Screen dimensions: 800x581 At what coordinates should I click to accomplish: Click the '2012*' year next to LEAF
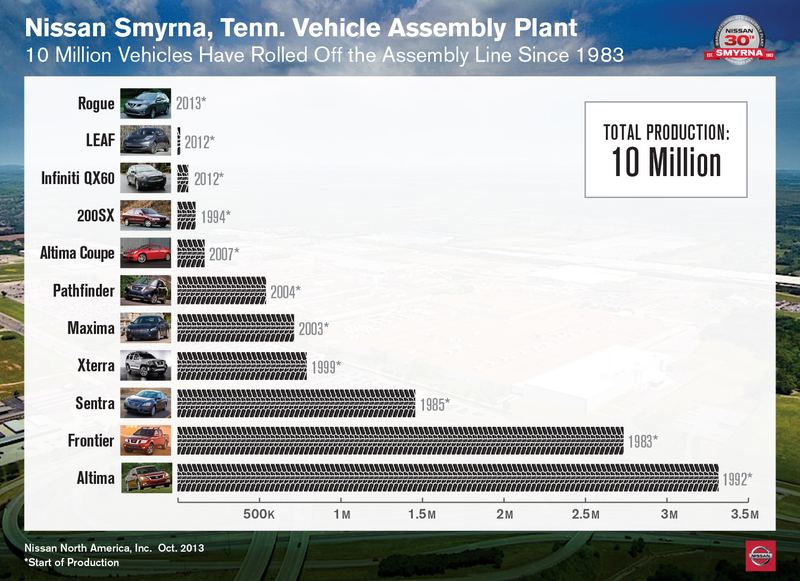coord(200,142)
